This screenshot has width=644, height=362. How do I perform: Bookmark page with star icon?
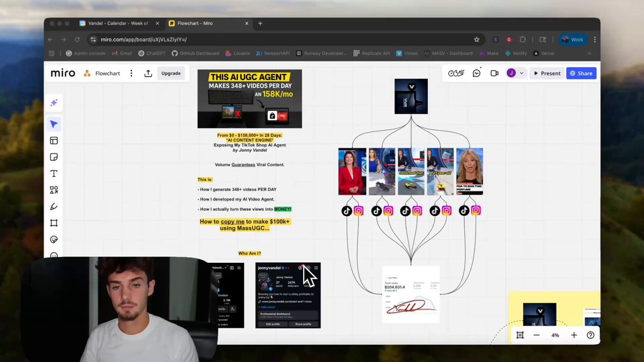click(477, 39)
